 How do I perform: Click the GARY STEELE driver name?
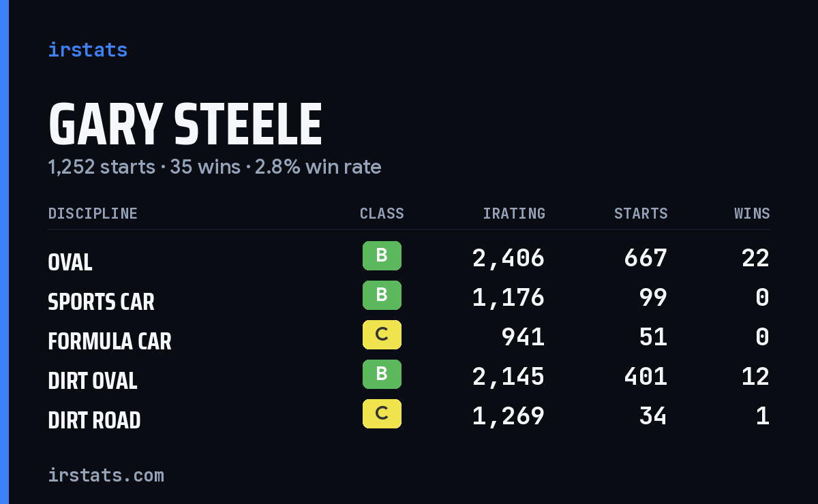[x=185, y=125]
